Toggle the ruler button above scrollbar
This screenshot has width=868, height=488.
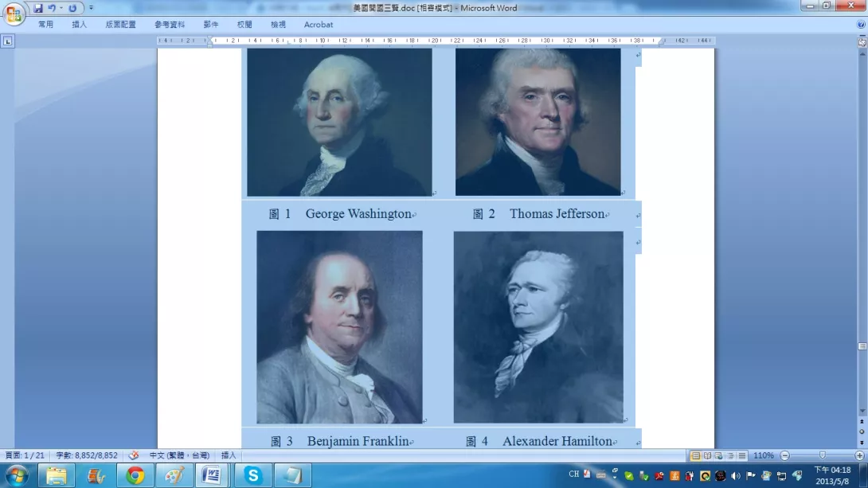862,41
